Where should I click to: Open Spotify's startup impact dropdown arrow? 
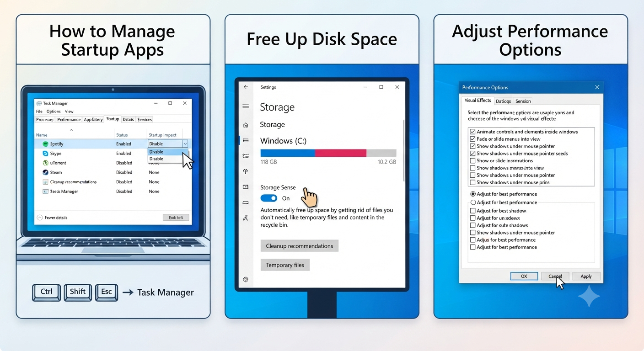click(x=185, y=144)
